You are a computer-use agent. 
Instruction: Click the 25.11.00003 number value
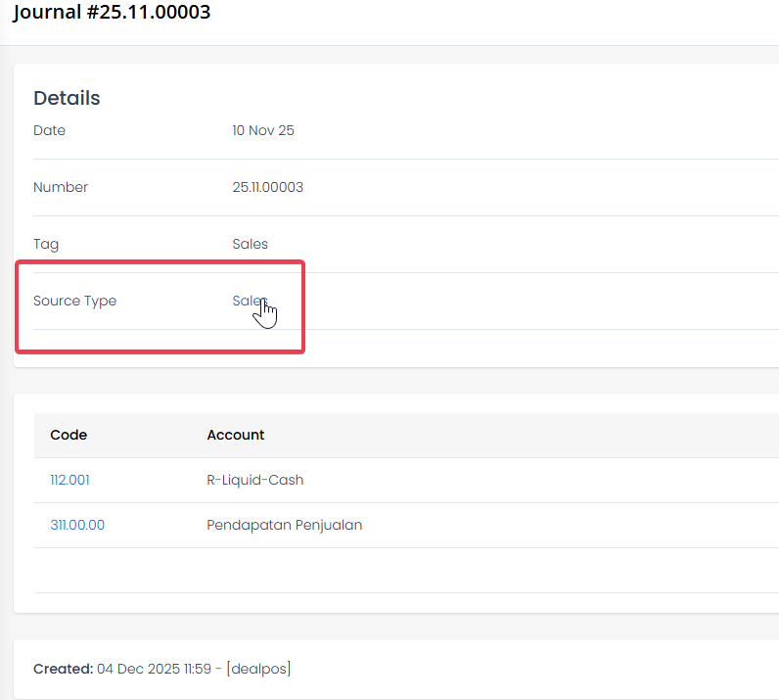pyautogui.click(x=267, y=187)
